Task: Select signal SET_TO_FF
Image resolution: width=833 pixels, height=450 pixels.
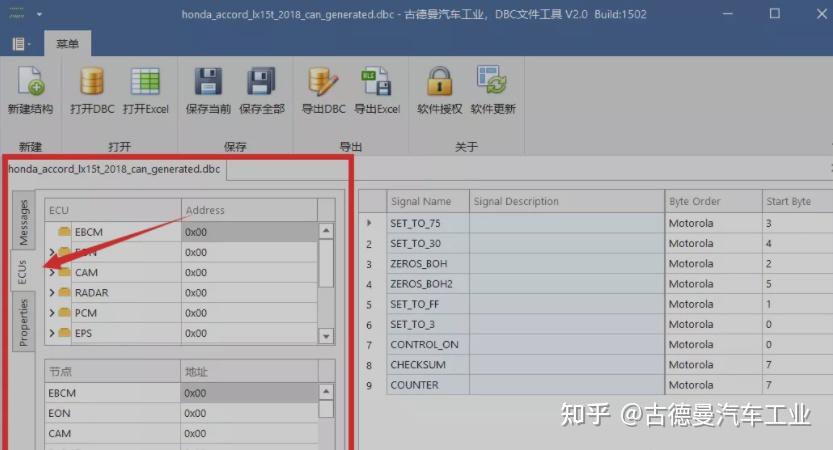Action: [x=414, y=304]
